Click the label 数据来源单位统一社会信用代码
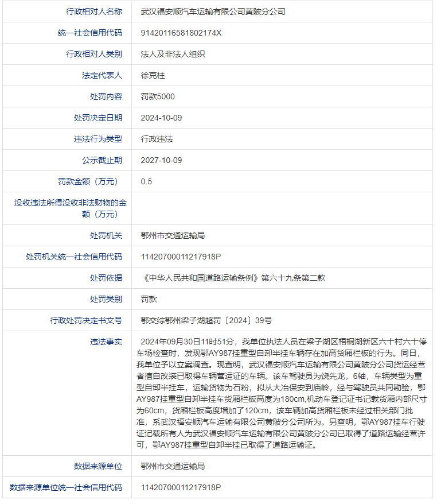Image resolution: width=437 pixels, height=504 pixels. click(x=66, y=487)
